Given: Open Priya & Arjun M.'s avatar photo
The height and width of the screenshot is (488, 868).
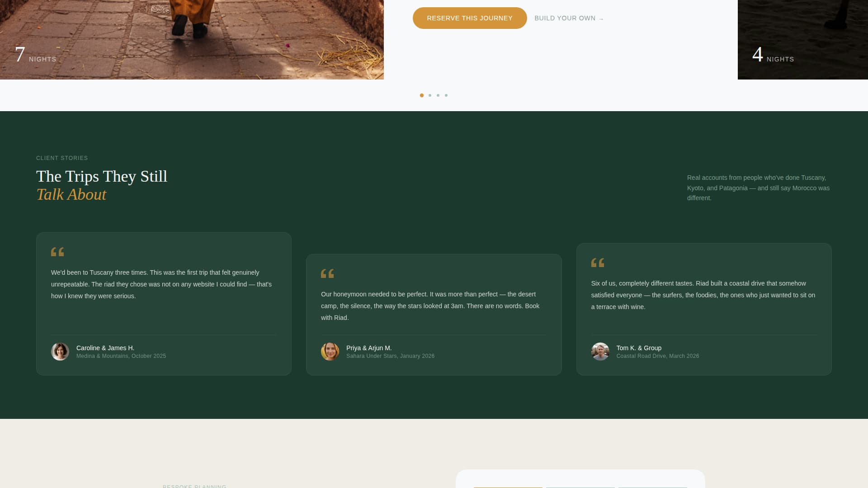Looking at the screenshot, I should point(330,351).
